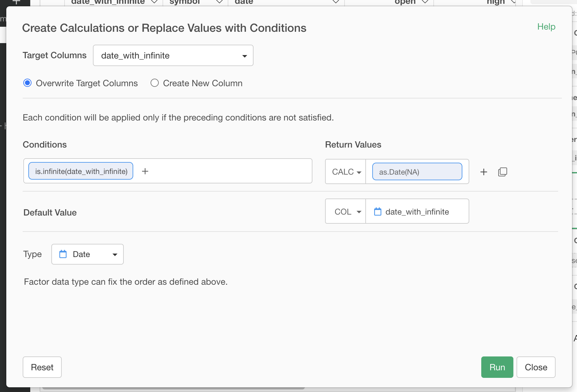Click the calendar icon in Type selector
The height and width of the screenshot is (392, 577).
63,254
